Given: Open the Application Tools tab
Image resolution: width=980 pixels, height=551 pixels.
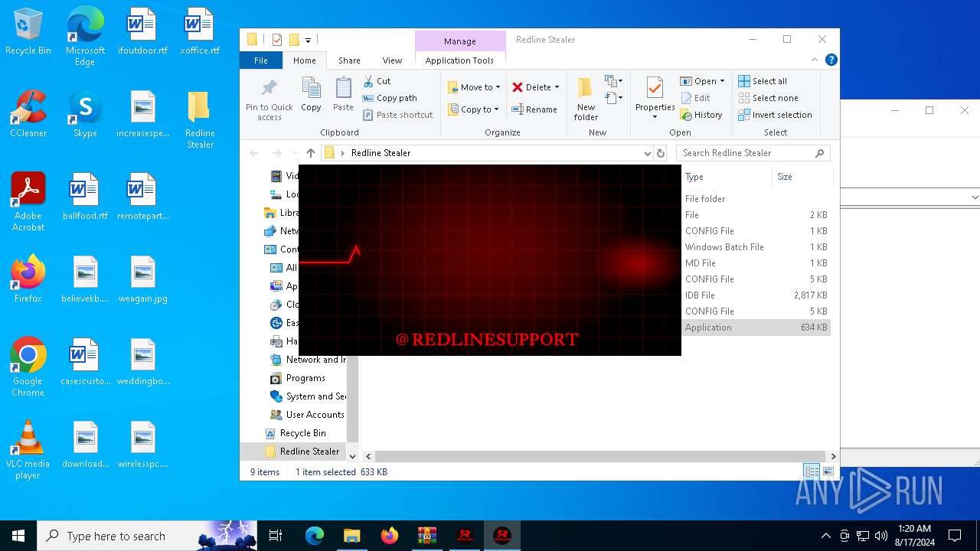Looking at the screenshot, I should (459, 60).
